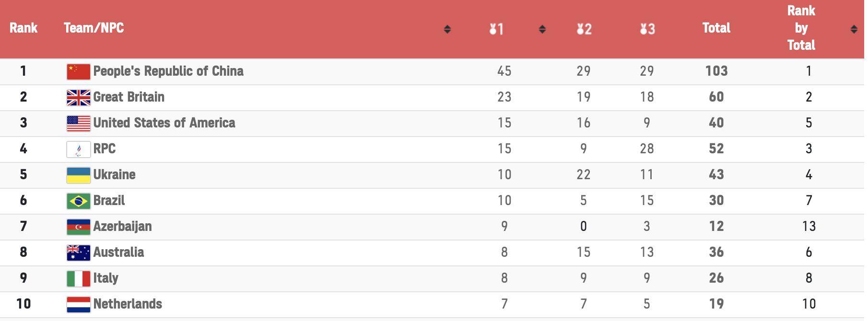Click the China flag icon
The height and width of the screenshot is (321, 868).
(x=78, y=72)
